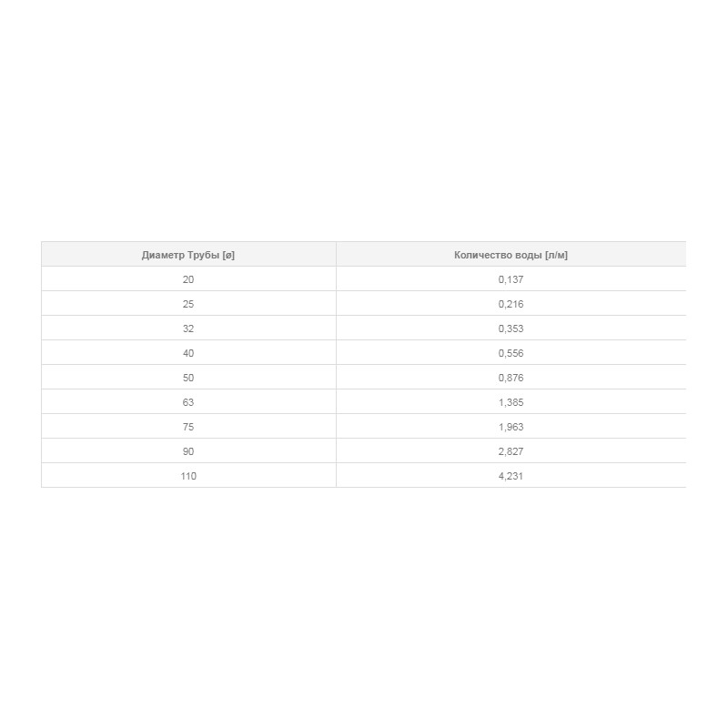The height and width of the screenshot is (728, 728).
Task: Click the water value 0,216
Action: click(511, 304)
